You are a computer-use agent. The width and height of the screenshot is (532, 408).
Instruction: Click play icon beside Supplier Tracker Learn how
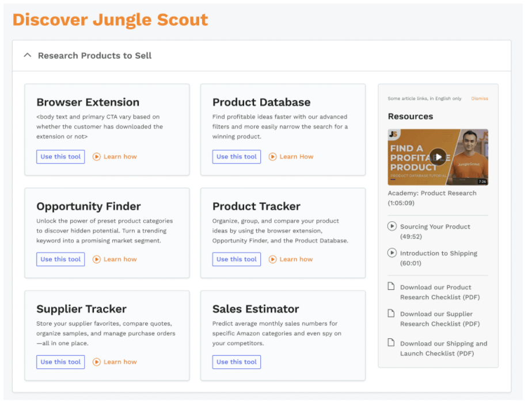[97, 362]
